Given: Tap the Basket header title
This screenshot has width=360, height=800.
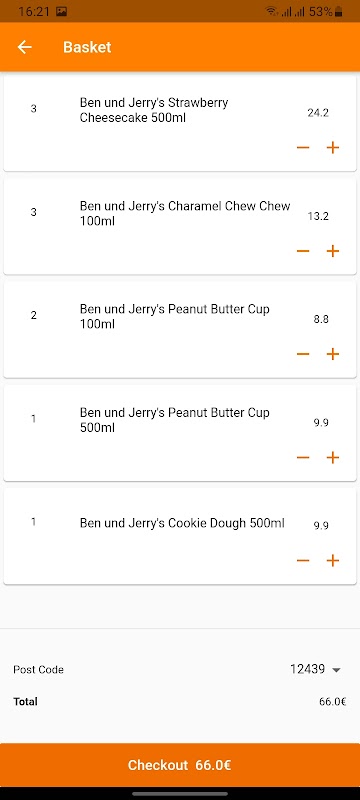Looking at the screenshot, I should point(87,47).
